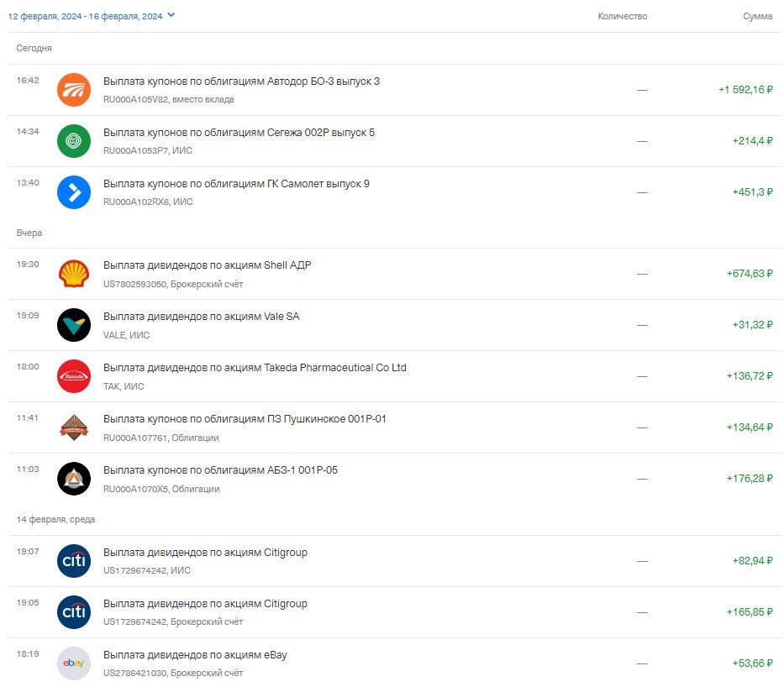Click the Takeda red logo icon
The width and height of the screenshot is (784, 687).
click(x=74, y=376)
